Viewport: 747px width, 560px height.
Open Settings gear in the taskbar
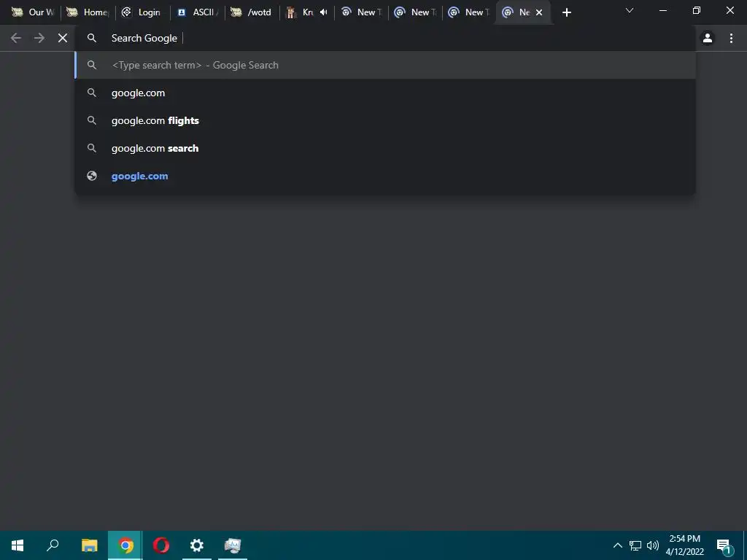(x=197, y=545)
